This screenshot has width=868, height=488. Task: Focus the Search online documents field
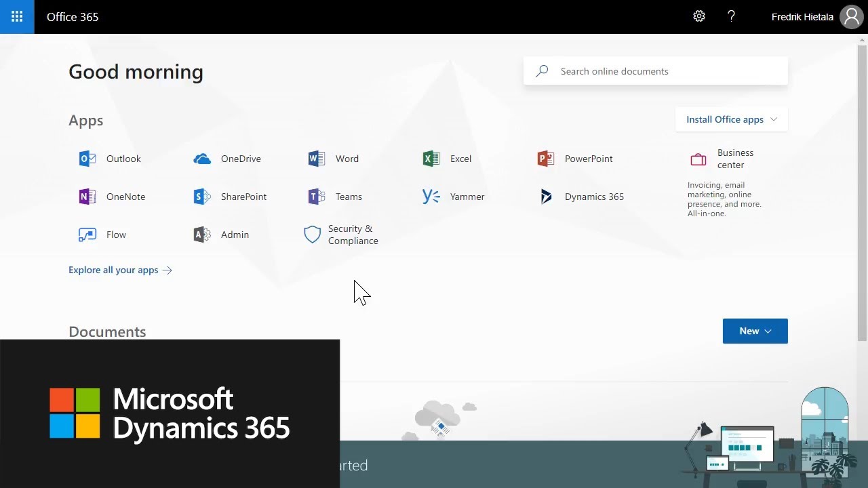tap(656, 71)
